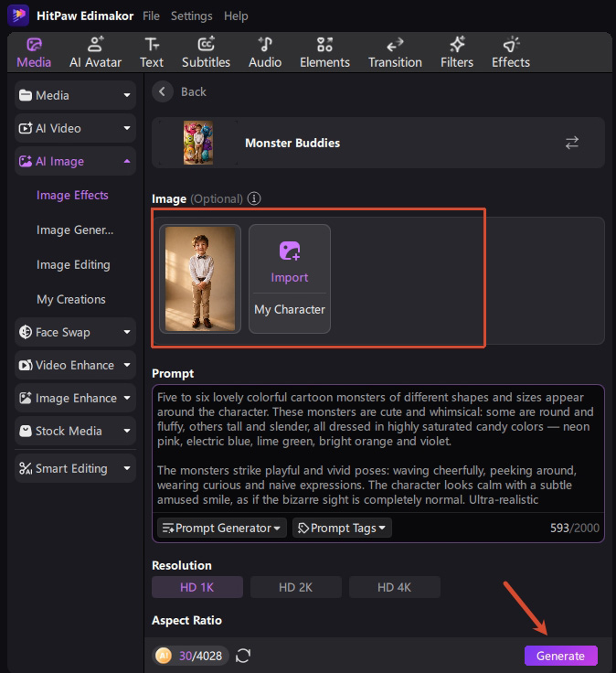Image resolution: width=616 pixels, height=673 pixels.
Task: Open the Filters tool
Action: coord(457,53)
